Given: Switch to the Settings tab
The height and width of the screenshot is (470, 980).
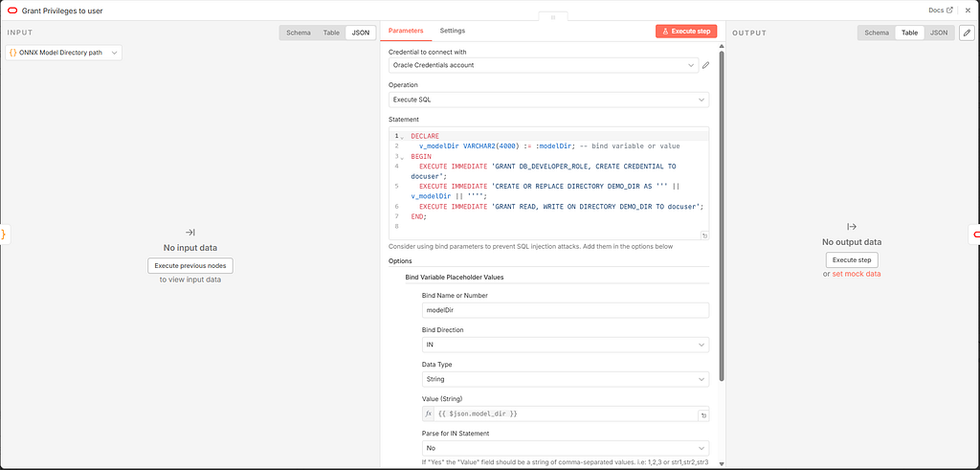Looking at the screenshot, I should click(453, 31).
